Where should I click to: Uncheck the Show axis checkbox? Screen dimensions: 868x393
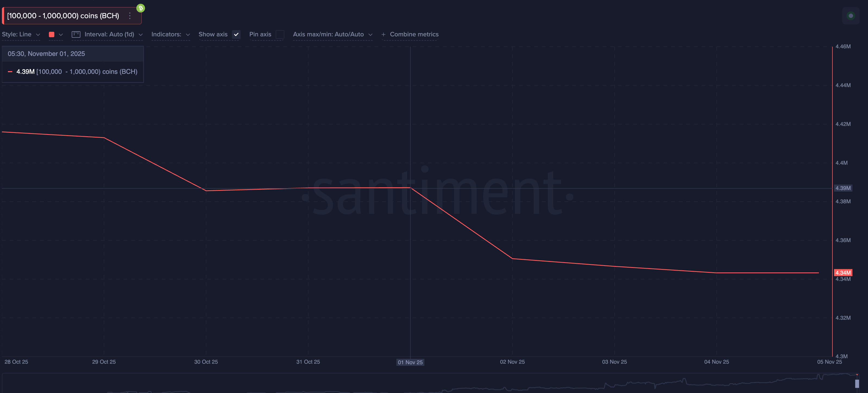236,34
